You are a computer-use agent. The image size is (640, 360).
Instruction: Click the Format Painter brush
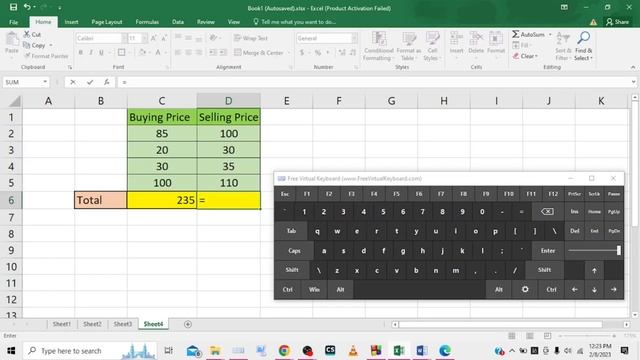coord(46,56)
